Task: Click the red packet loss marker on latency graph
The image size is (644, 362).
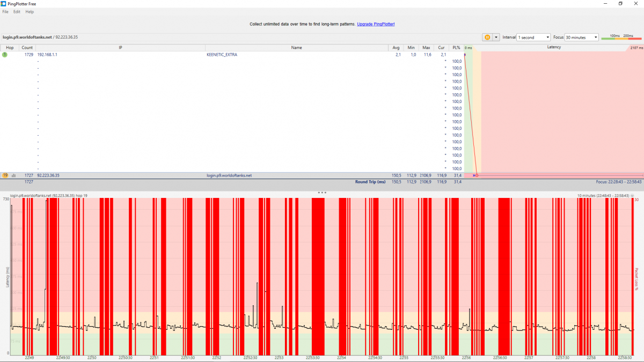Action: coord(477,175)
